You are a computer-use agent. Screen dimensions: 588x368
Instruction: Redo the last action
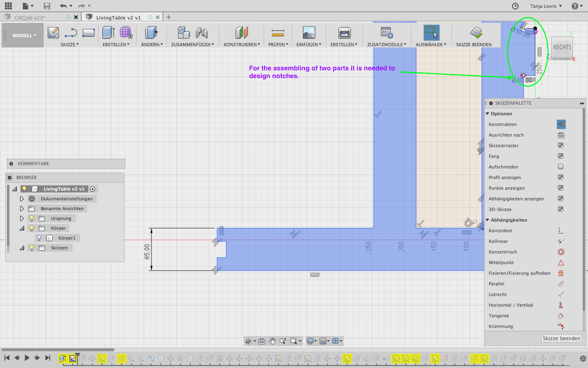(81, 6)
